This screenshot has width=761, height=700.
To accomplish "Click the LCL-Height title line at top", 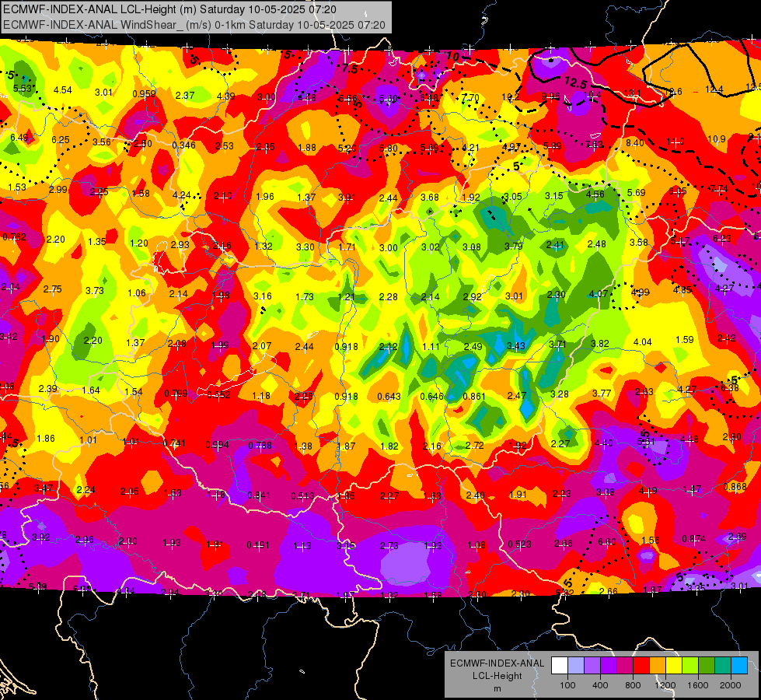I will click(x=170, y=9).
